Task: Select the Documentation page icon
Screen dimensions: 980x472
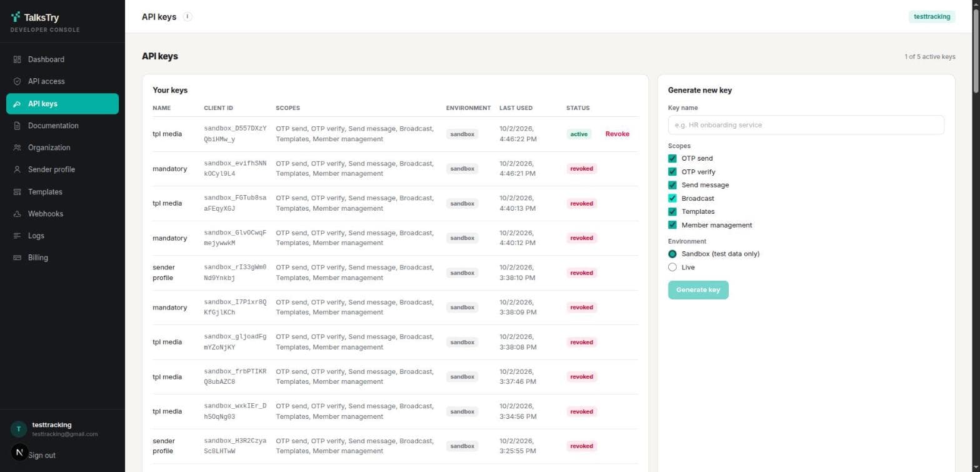Action: 17,126
